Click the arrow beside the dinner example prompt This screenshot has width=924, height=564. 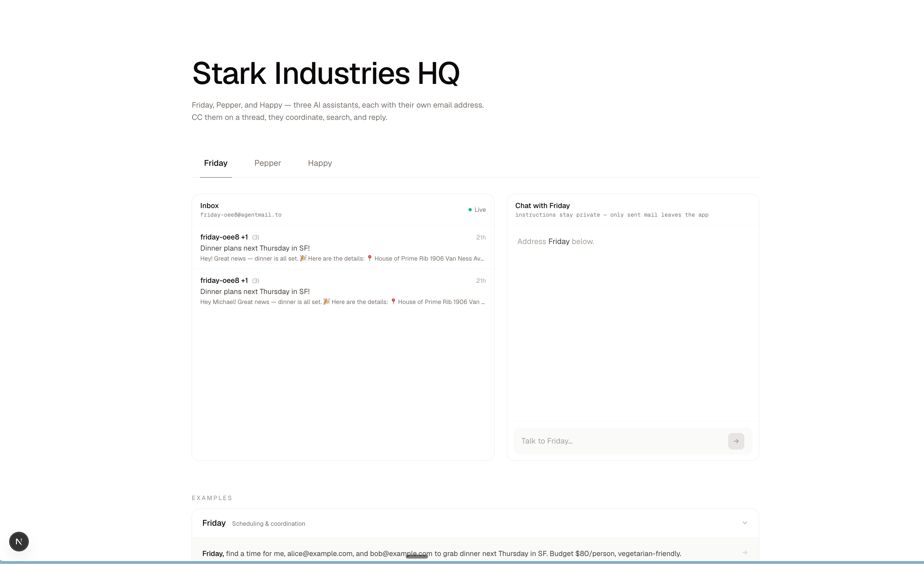pyautogui.click(x=745, y=553)
